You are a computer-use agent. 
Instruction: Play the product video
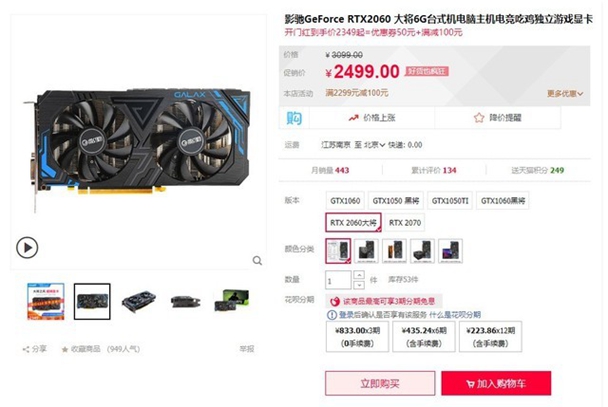[x=27, y=247]
